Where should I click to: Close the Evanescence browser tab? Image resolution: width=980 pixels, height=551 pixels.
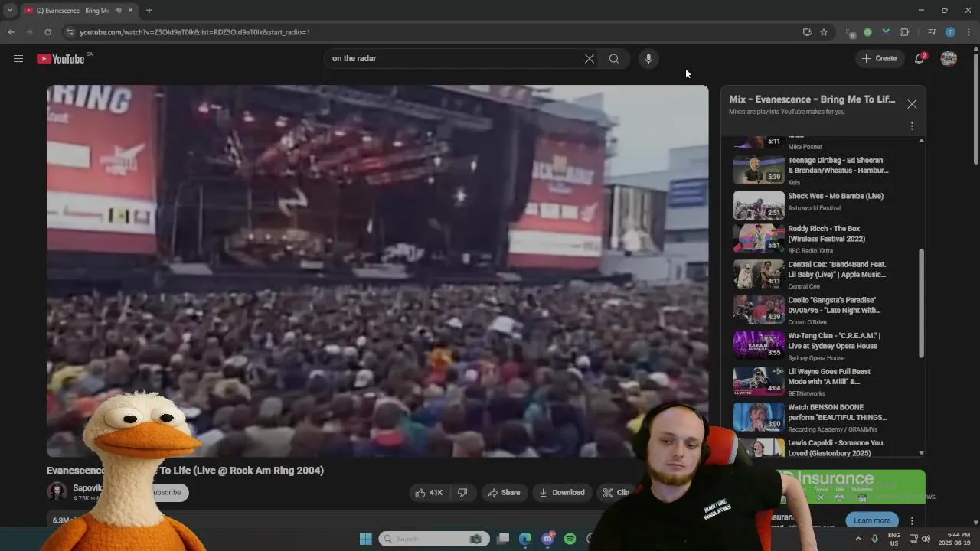coord(130,10)
